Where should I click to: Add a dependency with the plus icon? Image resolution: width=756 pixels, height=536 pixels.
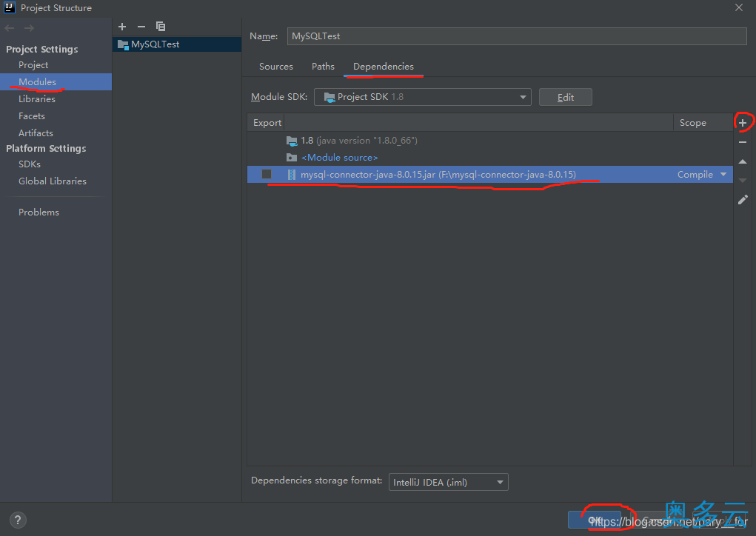743,123
